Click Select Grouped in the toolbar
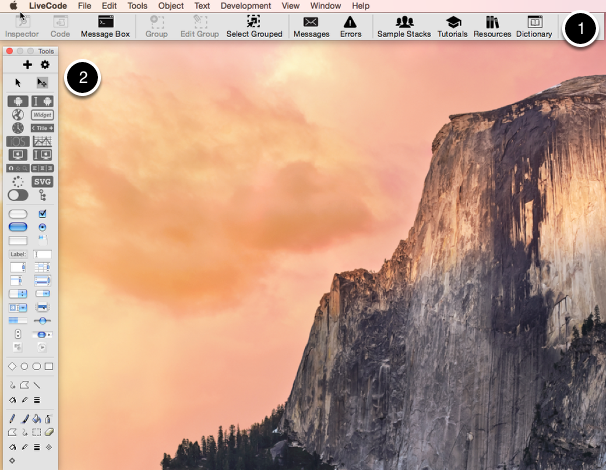This screenshot has height=470, width=606. 254,26
